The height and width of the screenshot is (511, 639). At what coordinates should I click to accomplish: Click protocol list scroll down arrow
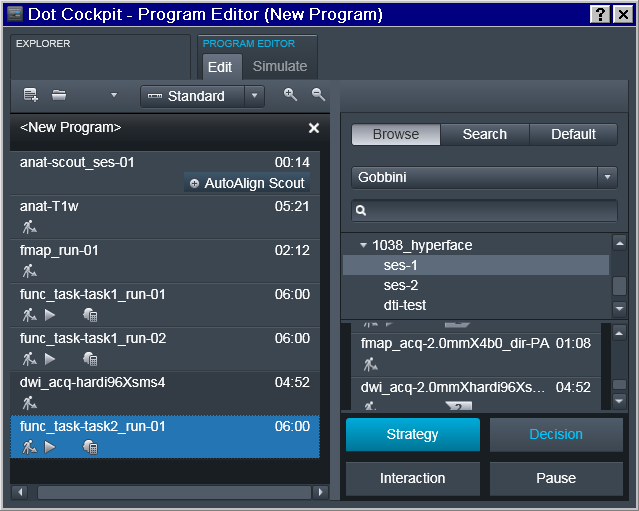click(619, 401)
